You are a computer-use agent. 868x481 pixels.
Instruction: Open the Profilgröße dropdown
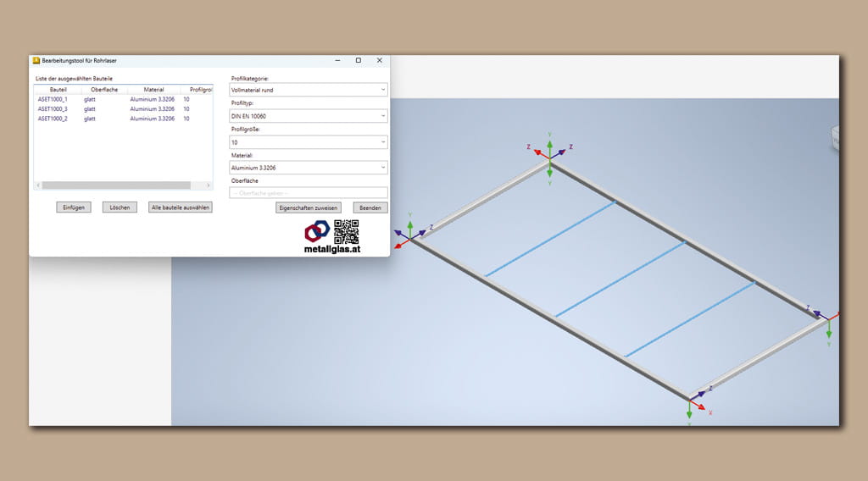pyautogui.click(x=309, y=142)
